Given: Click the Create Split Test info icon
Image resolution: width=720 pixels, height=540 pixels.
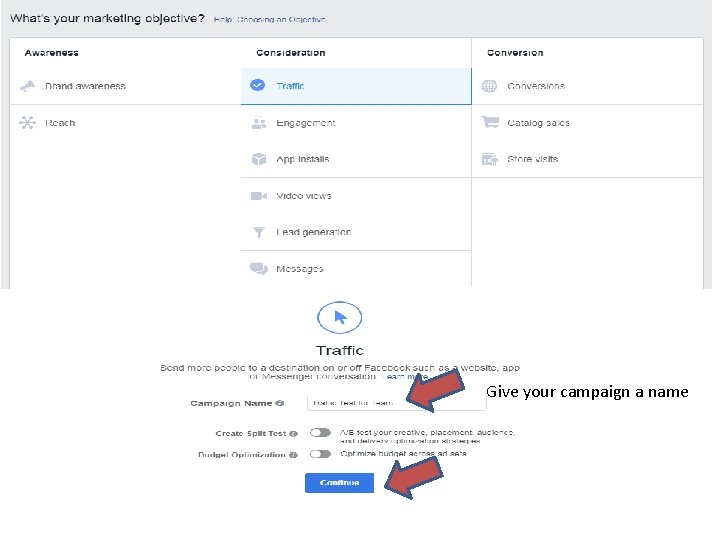Looking at the screenshot, I should pos(293,433).
